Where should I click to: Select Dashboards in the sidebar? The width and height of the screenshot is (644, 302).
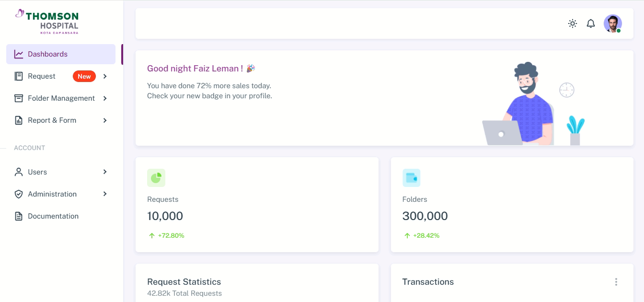[48, 54]
